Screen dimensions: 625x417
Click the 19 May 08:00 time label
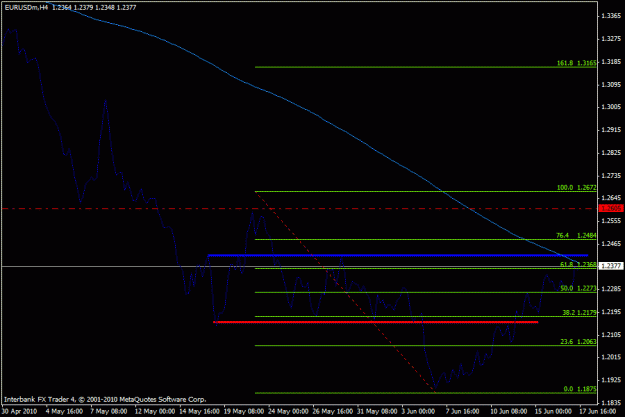pos(244,411)
